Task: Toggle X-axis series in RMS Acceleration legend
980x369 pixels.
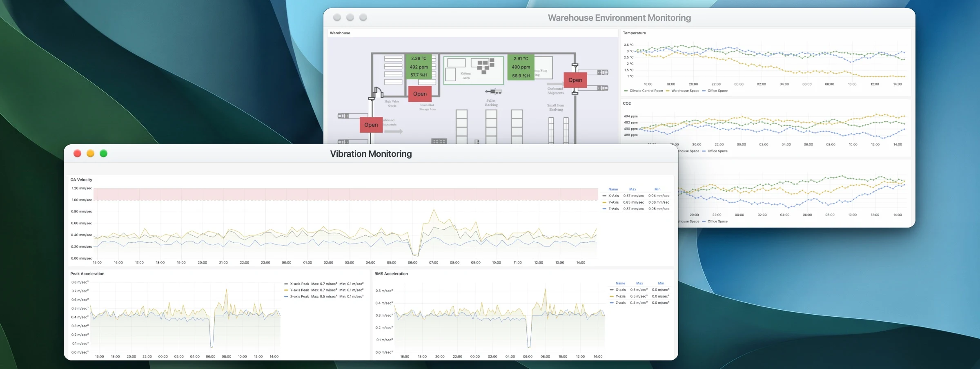Action: 620,290
